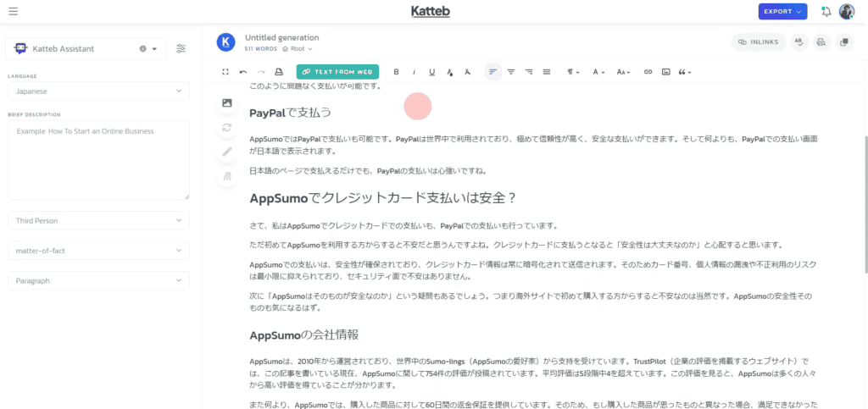Viewport: 868px width, 409px height.
Task: Click the pencil edit icon
Action: pyautogui.click(x=226, y=152)
